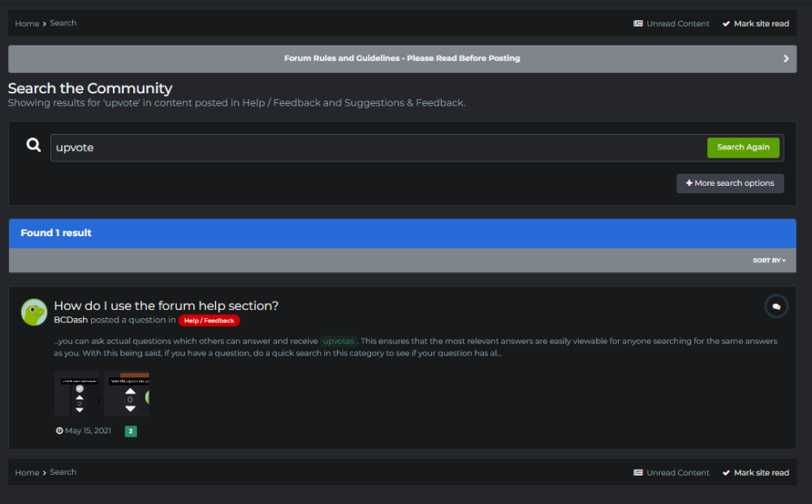812x504 pixels.
Task: Click the chevron arrow on Forum Rules banner
Action: click(785, 58)
